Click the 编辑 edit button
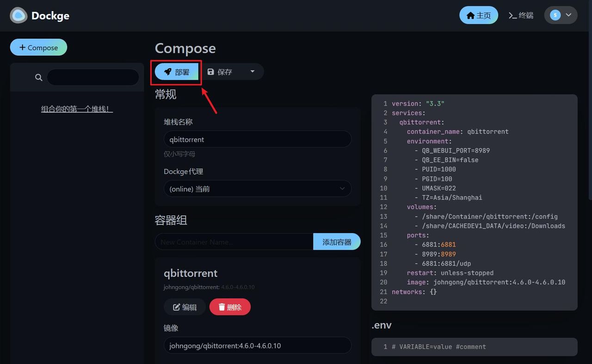Screen dimensions: 592x364 point(185,307)
